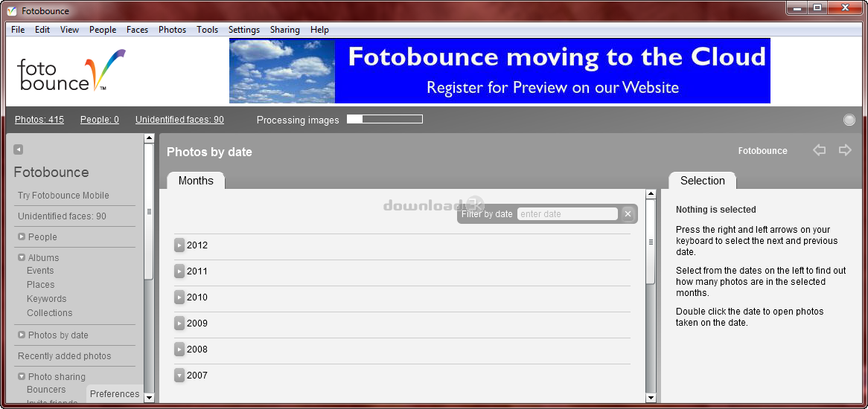Expand the 2011 year group
The height and width of the screenshot is (409, 868).
tap(179, 271)
